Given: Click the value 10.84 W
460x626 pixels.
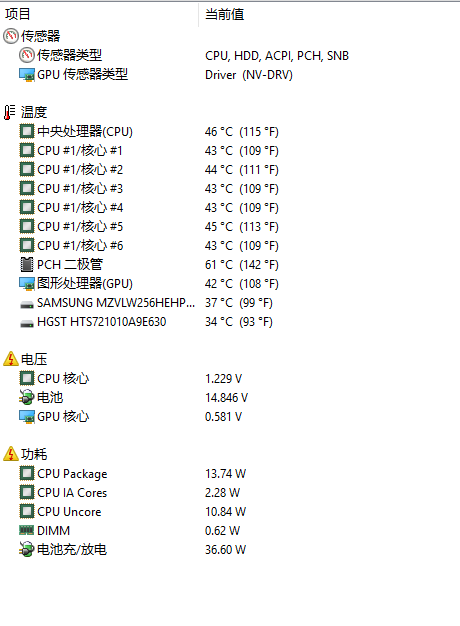Looking at the screenshot, I should click(226, 511).
